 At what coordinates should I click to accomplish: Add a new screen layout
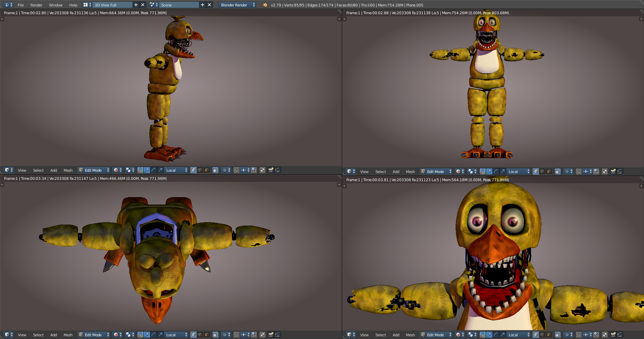[x=136, y=5]
